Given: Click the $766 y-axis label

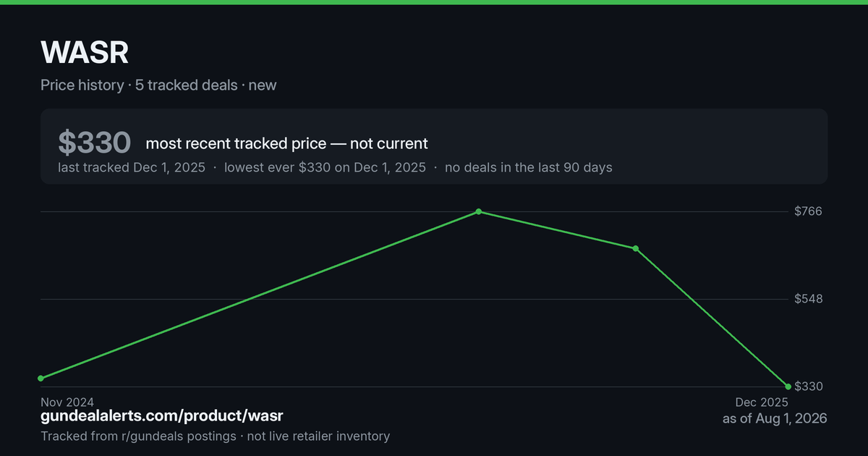Looking at the screenshot, I should pos(809,211).
